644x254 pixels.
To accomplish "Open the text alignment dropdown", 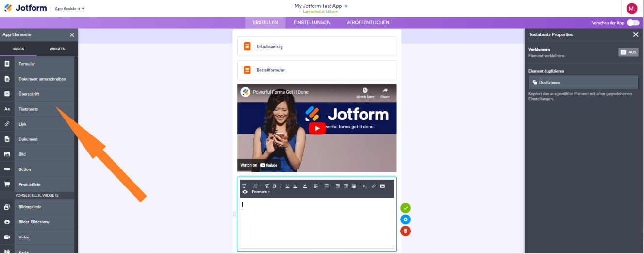I will [316, 186].
